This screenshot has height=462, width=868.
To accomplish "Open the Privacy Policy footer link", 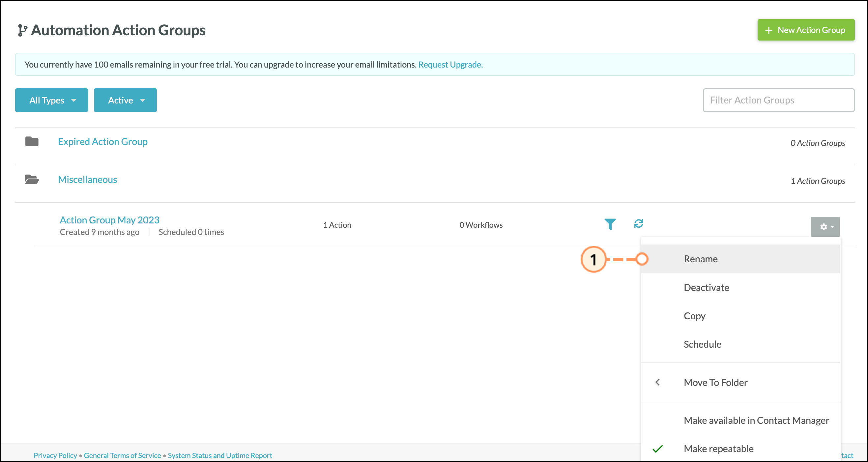I will (x=55, y=455).
